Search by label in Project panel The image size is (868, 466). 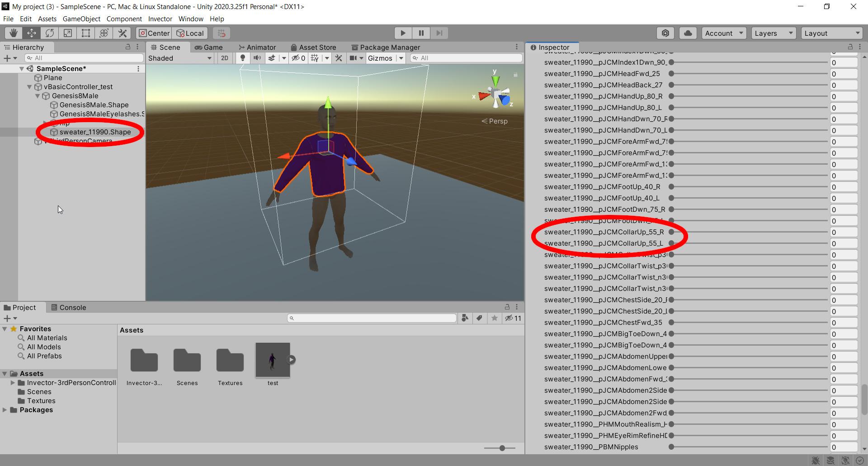click(x=480, y=318)
